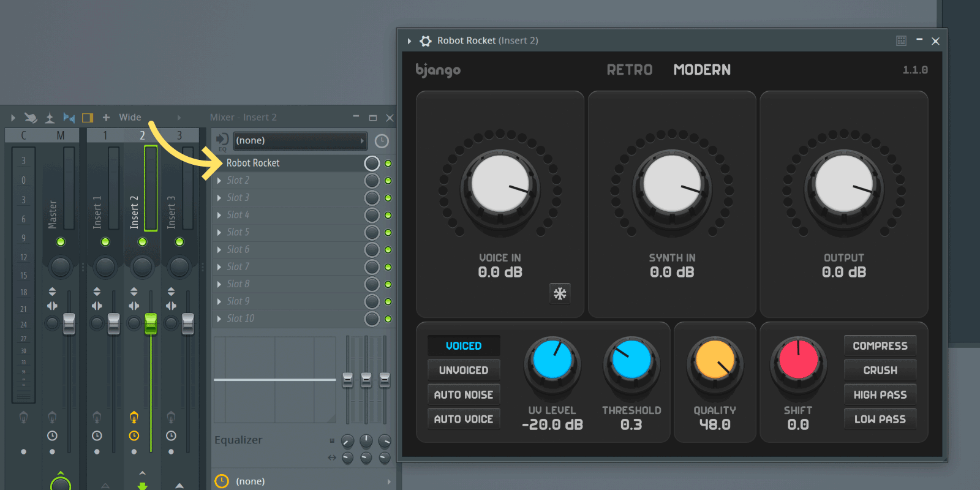
Task: Enable the Unvoiced mode button
Action: 464,370
